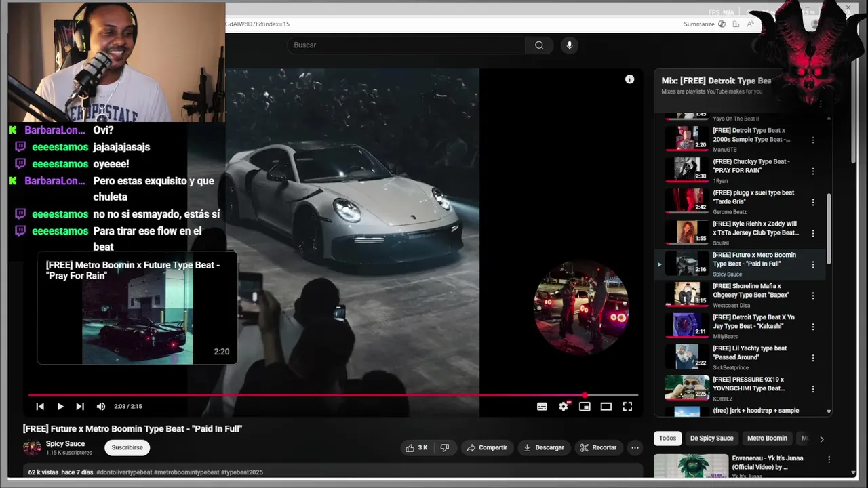Open options for Kyle Richh playlist item
868x488 pixels.
point(813,233)
